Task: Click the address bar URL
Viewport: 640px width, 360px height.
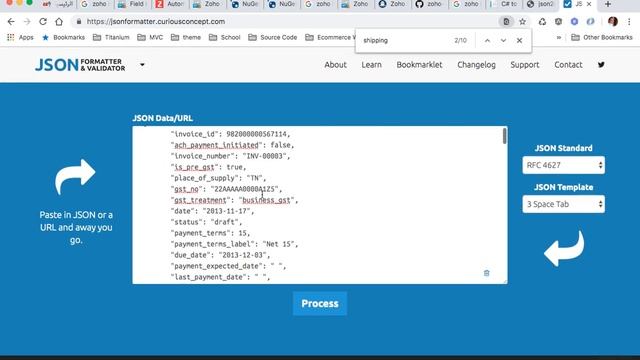Action: 156,22
